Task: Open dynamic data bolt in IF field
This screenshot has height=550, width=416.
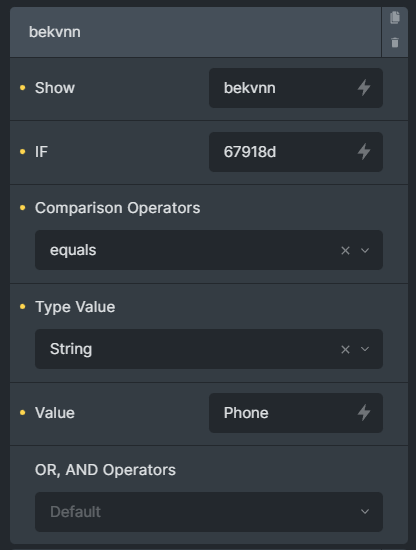Action: [364, 152]
